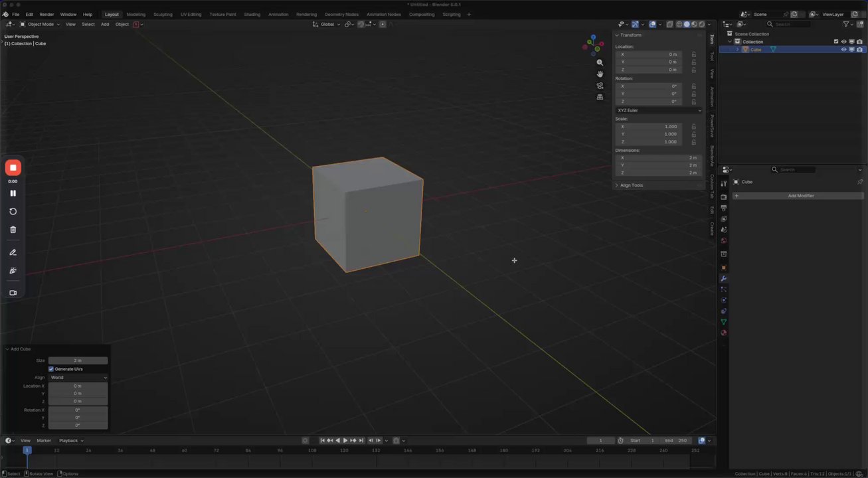
Task: Open the Add menu in the viewport header
Action: click(x=105, y=25)
